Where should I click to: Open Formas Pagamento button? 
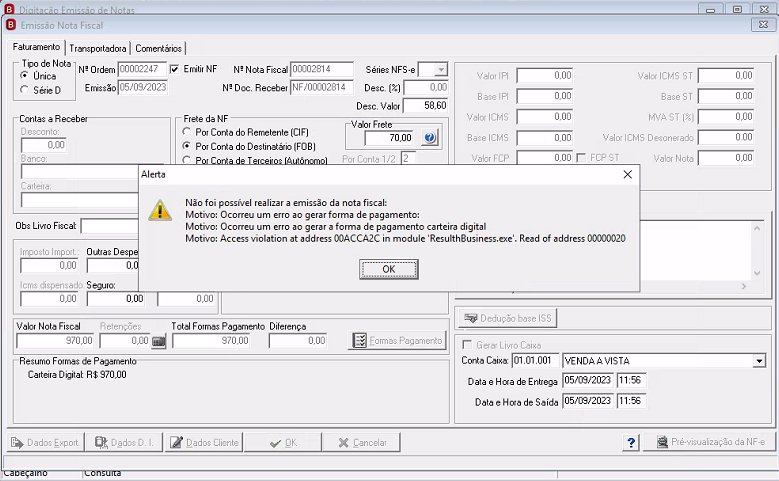coord(397,341)
